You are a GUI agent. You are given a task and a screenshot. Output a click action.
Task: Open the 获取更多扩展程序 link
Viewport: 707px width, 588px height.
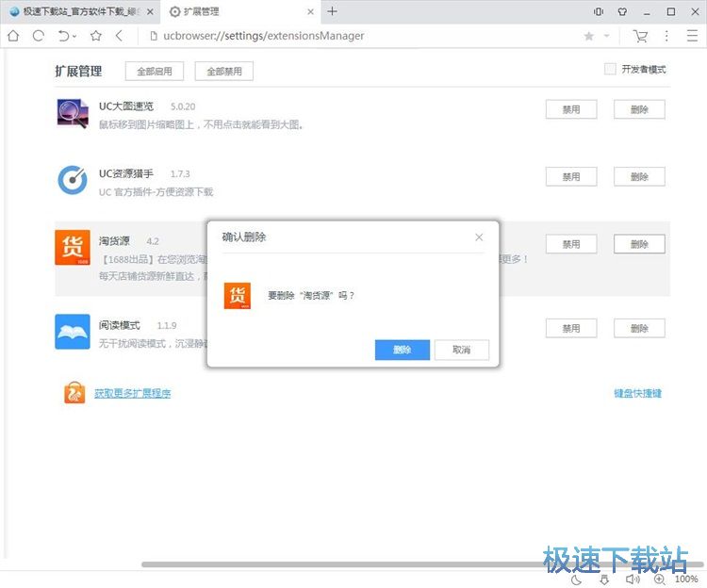tap(133, 393)
